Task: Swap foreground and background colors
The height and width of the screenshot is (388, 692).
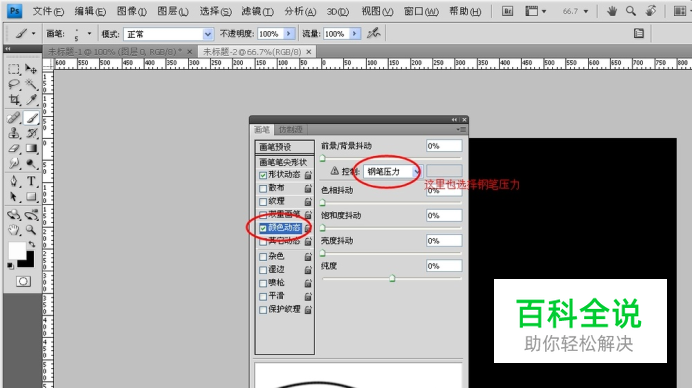Action: [32, 244]
